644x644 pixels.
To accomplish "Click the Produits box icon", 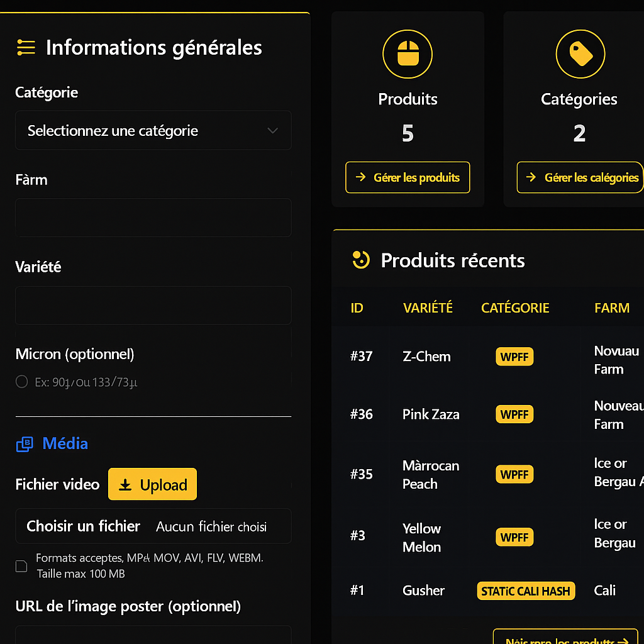I will tap(408, 54).
